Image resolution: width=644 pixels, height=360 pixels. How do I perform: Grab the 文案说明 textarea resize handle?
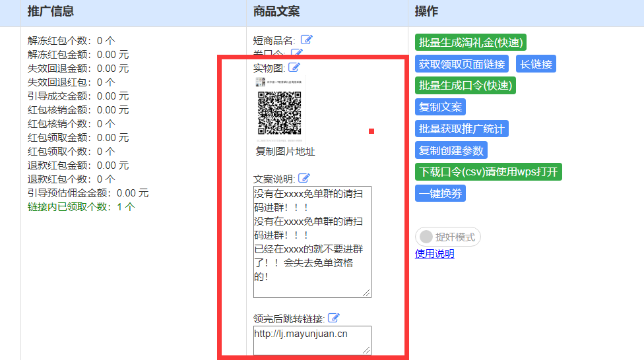point(366,293)
